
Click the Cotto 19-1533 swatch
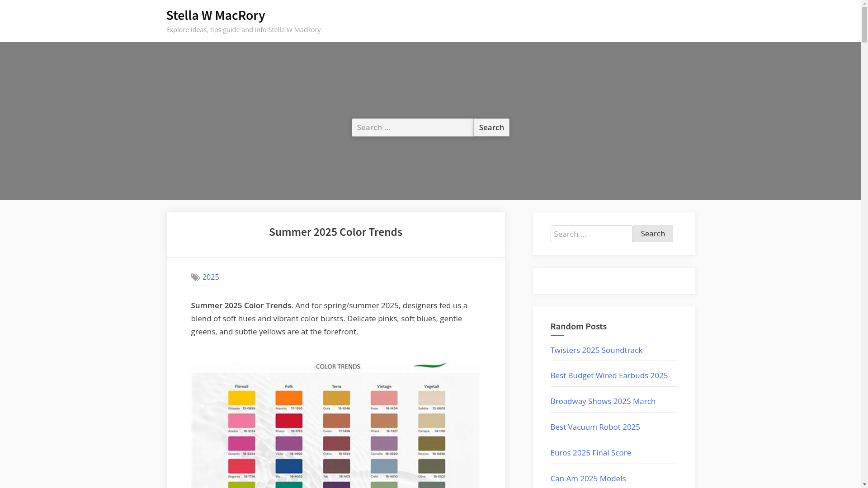click(x=336, y=443)
